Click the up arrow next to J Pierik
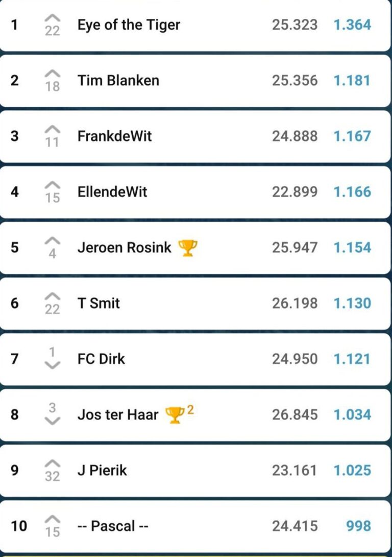This screenshot has height=557, width=392. click(x=53, y=463)
